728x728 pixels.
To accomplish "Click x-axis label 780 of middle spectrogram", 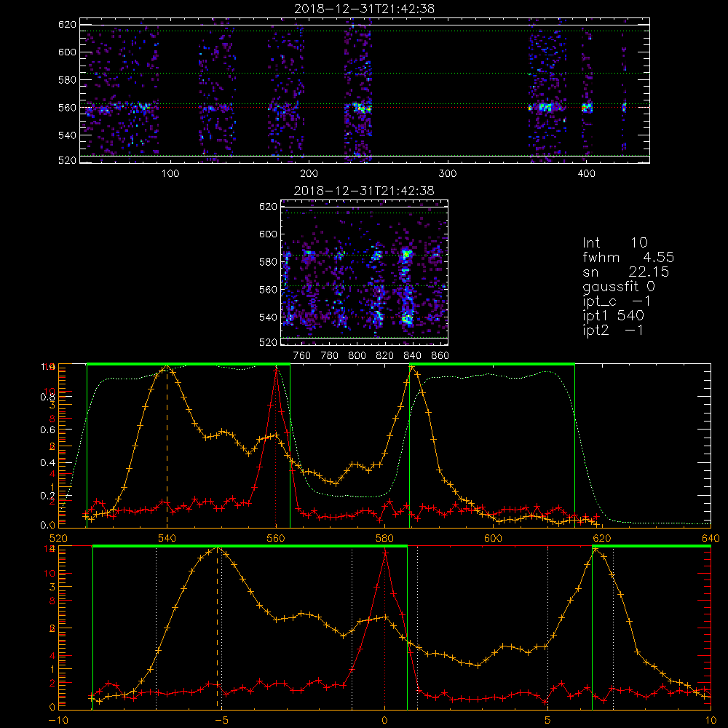I will click(x=330, y=355).
